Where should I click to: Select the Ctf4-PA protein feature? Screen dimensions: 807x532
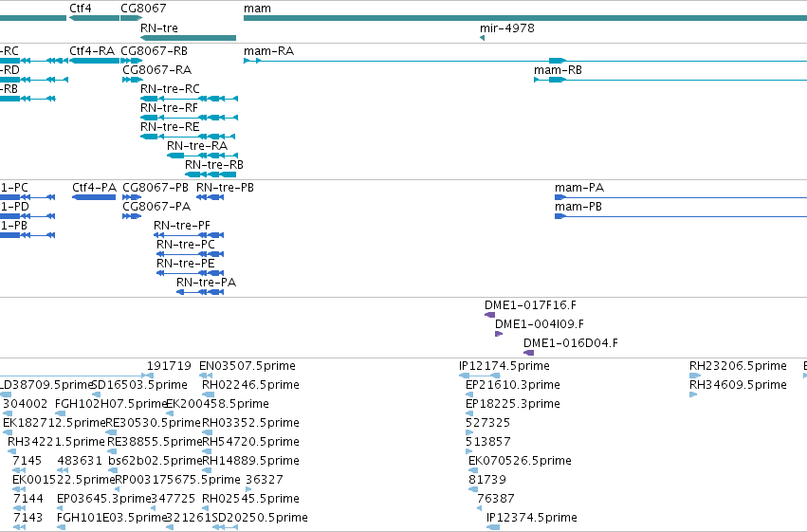tap(94, 197)
